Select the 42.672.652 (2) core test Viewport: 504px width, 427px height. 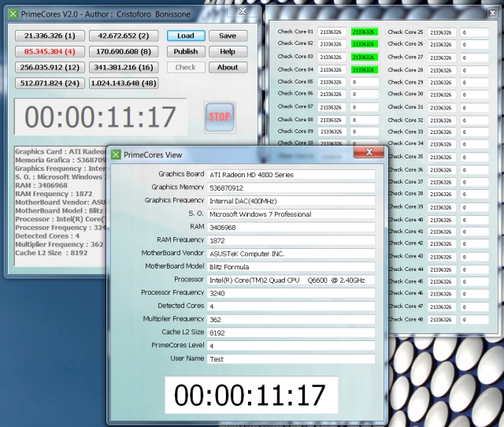pyautogui.click(x=124, y=35)
